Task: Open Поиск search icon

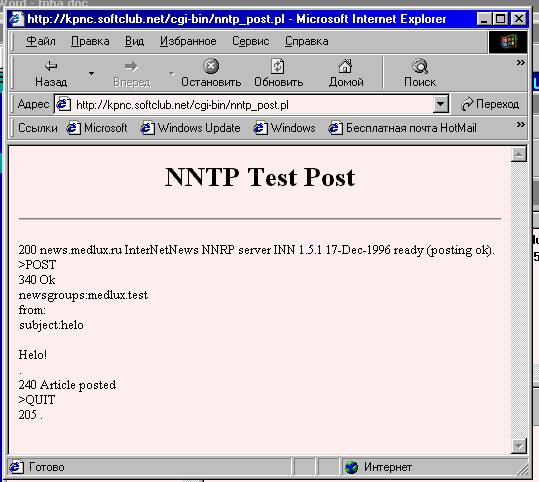Action: click(x=420, y=66)
